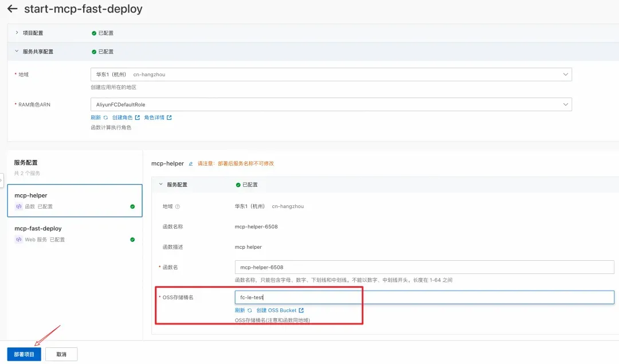Select the mcp-helper service item
Screen dimensions: 619x364
[75, 201]
